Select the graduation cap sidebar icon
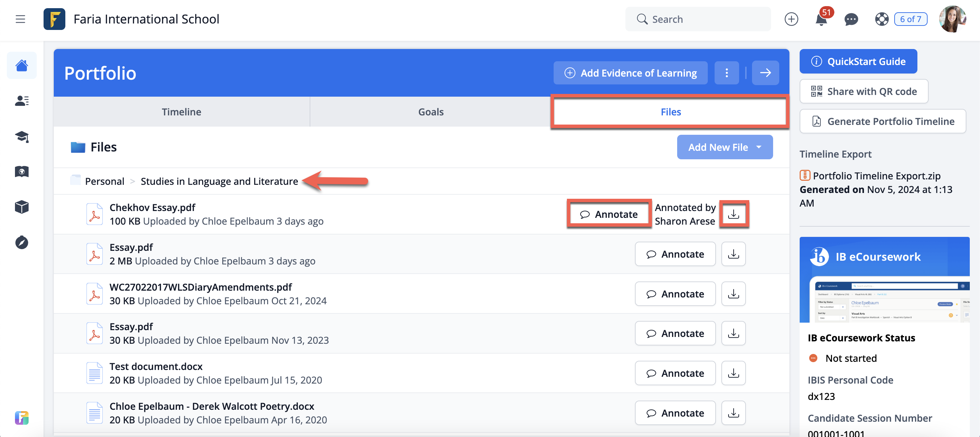Viewport: 980px width, 437px height. pyautogui.click(x=22, y=137)
